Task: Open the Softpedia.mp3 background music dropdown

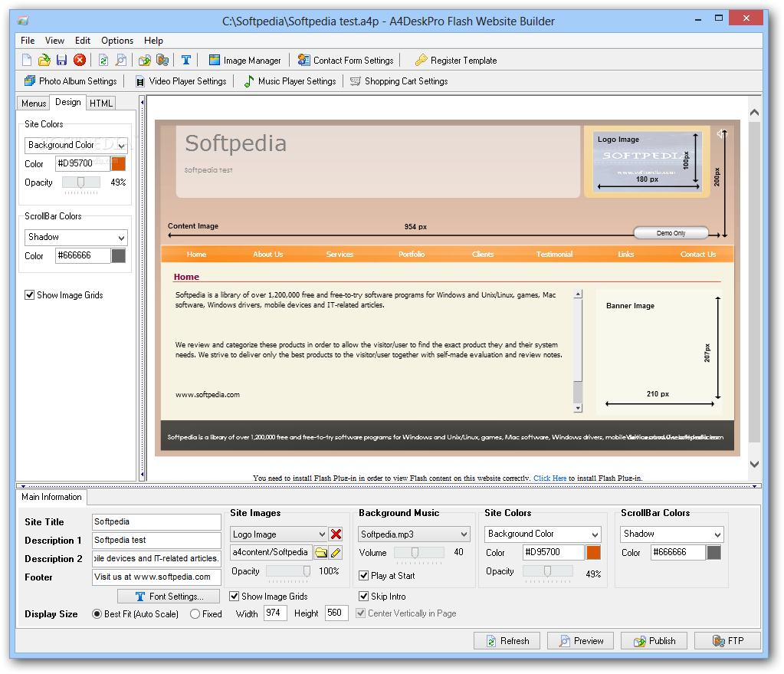Action: pyautogui.click(x=414, y=534)
